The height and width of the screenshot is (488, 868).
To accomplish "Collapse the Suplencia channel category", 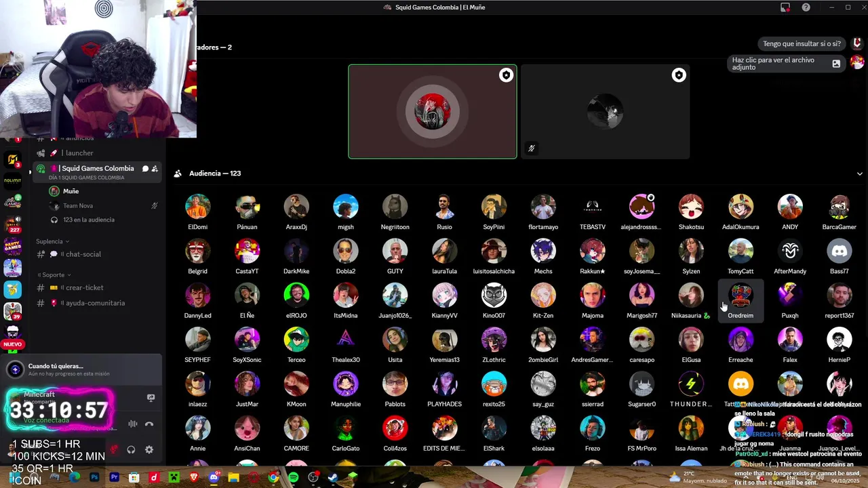I will (53, 241).
